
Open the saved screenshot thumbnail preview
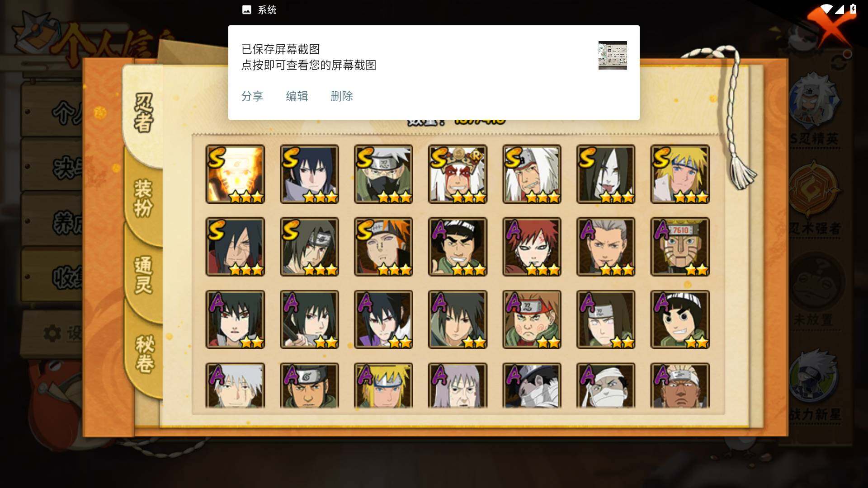[613, 55]
